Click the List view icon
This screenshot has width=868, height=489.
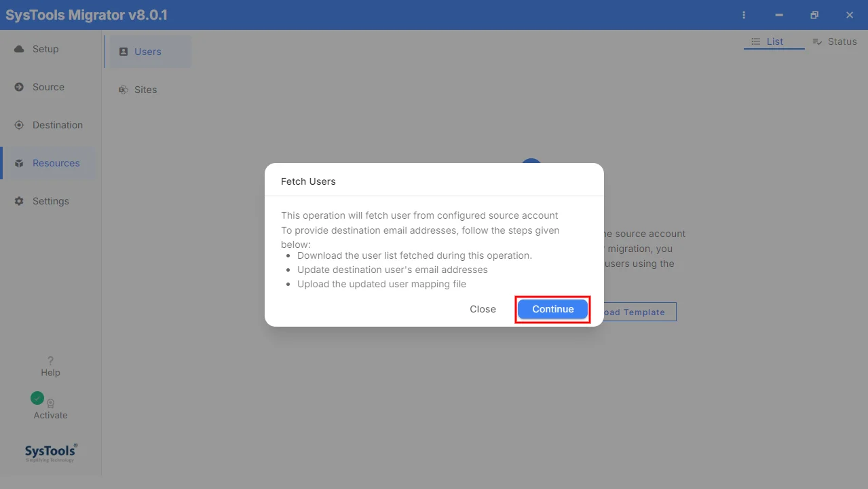pos(755,41)
